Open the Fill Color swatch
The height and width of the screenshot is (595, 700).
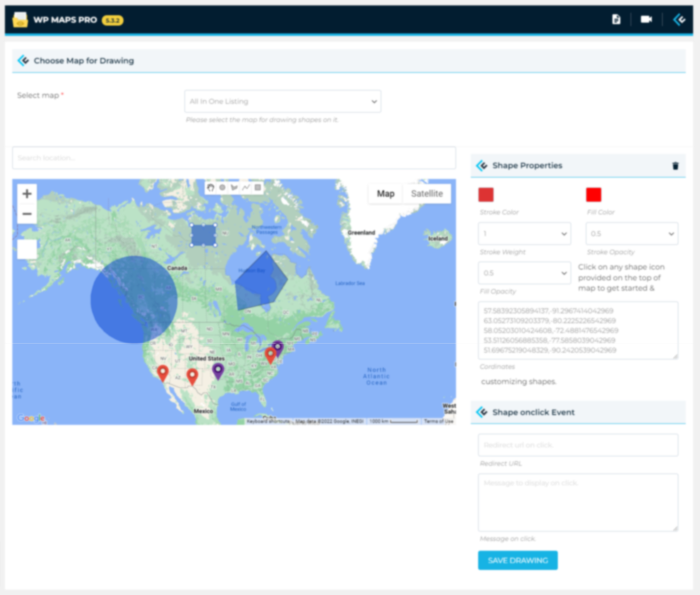tap(594, 195)
